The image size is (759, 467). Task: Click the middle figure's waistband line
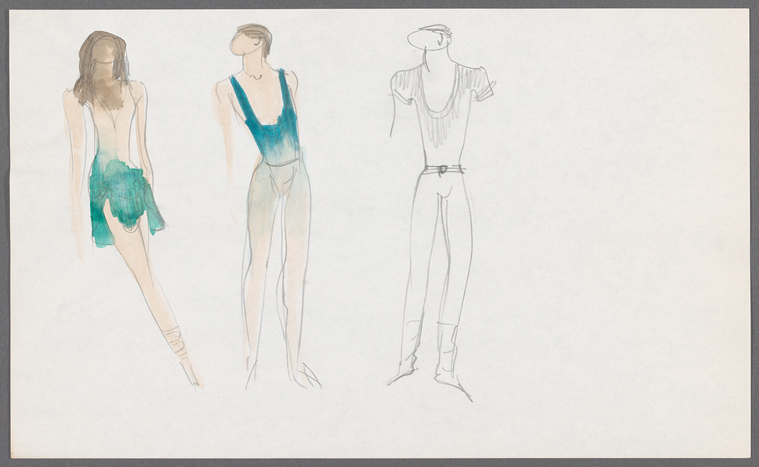coord(280,163)
